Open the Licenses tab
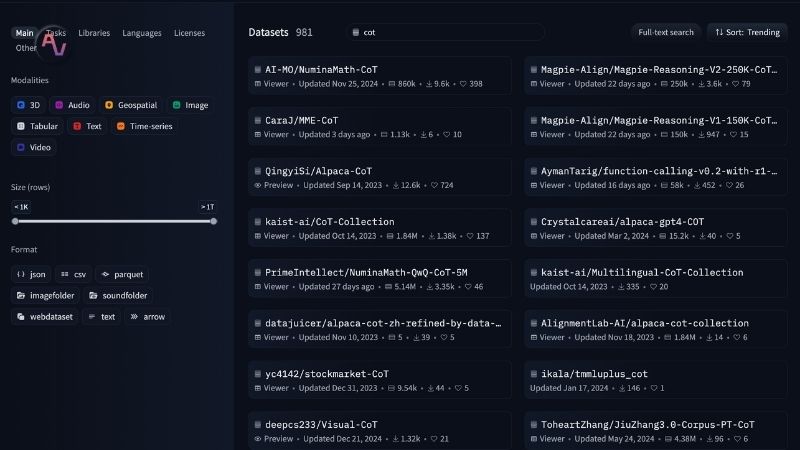Image resolution: width=800 pixels, height=450 pixels. tap(189, 33)
